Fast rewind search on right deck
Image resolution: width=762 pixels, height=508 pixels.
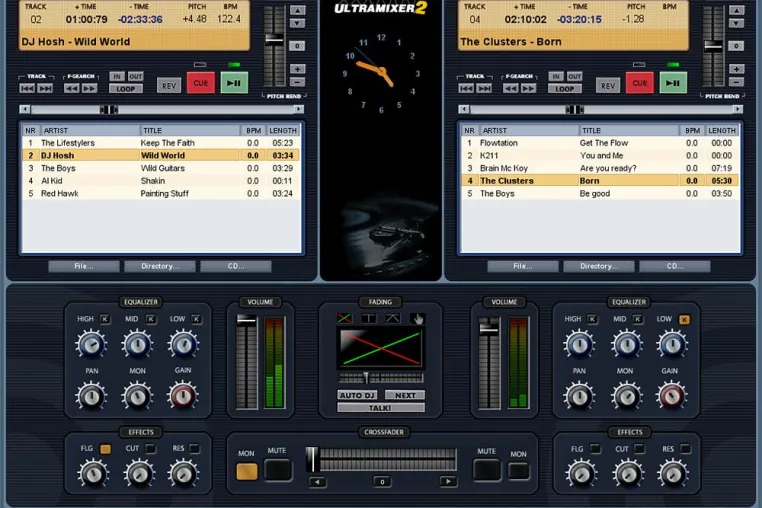tap(510, 88)
